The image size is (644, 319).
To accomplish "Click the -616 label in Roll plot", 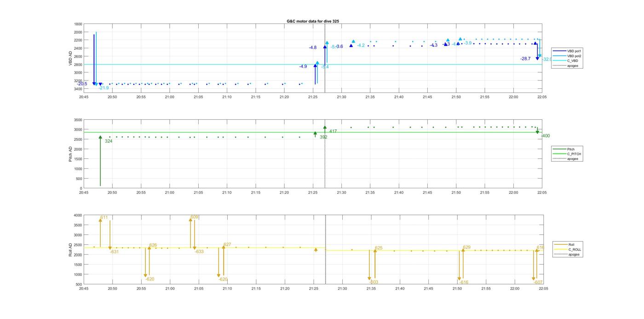I will [x=464, y=282].
